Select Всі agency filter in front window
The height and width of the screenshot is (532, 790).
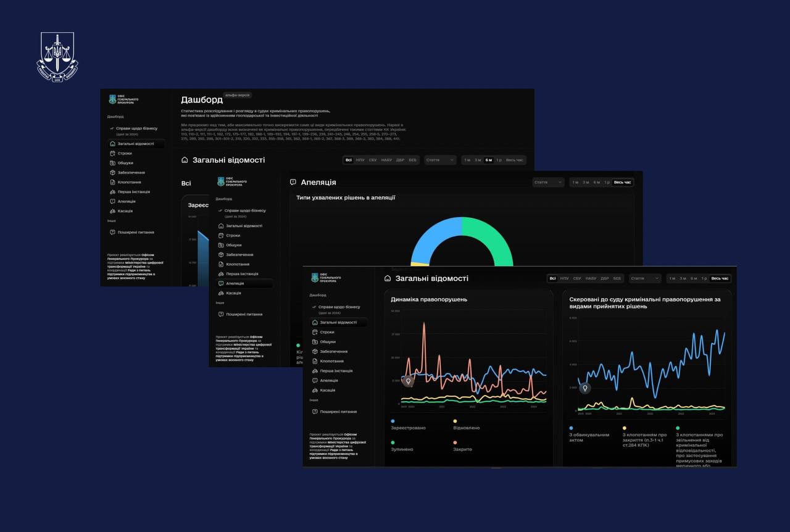click(552, 278)
